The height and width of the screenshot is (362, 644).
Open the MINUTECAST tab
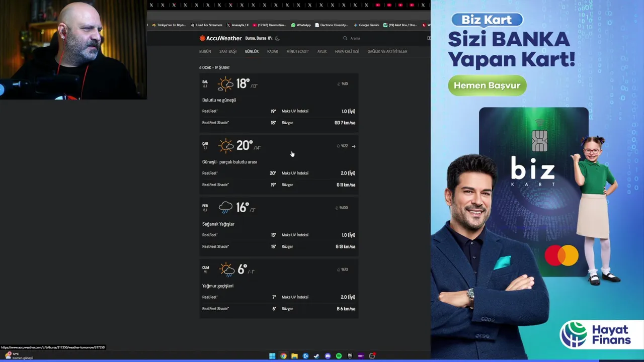pos(297,51)
